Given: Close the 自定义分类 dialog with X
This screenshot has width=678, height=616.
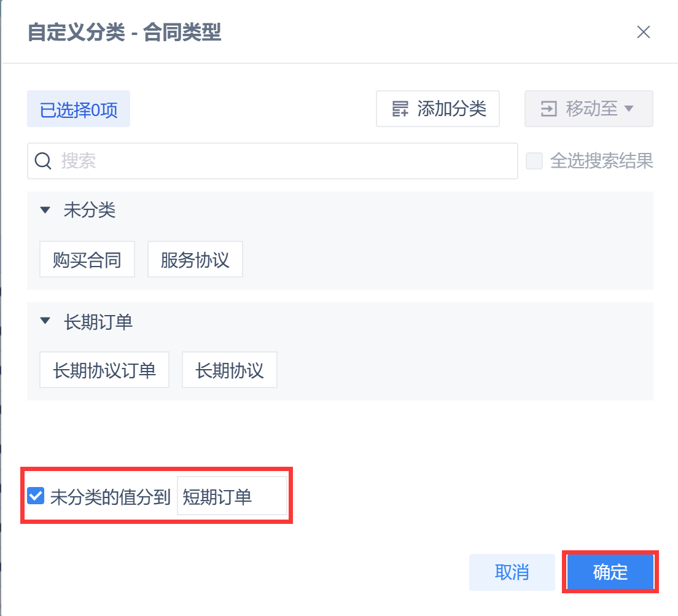Looking at the screenshot, I should coord(643,33).
